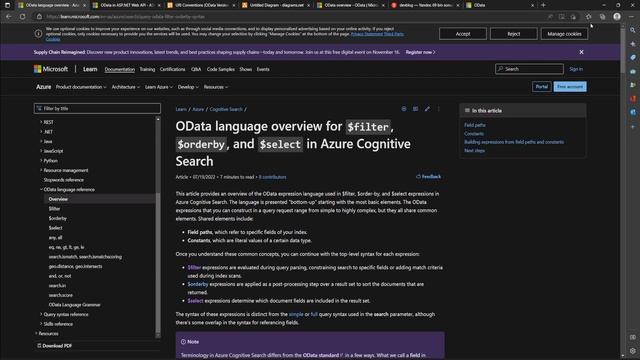Click the add-to-collection circle icon above article
This screenshot has width=640, height=360.
pos(404,109)
